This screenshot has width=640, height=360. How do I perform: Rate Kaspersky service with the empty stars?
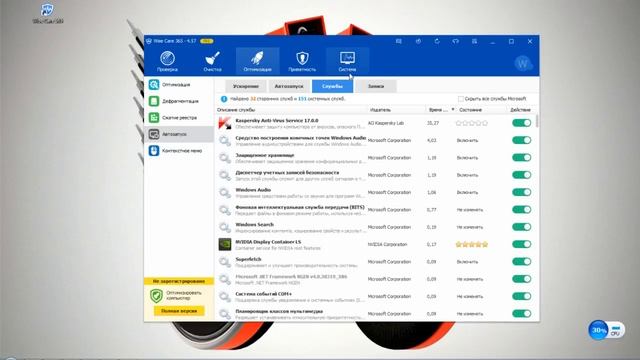(x=472, y=123)
